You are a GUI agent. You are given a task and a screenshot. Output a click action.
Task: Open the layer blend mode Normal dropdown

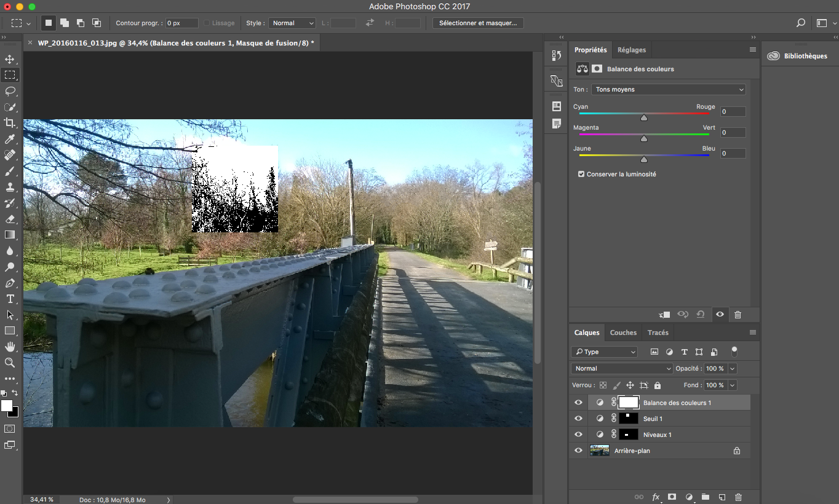(x=622, y=368)
